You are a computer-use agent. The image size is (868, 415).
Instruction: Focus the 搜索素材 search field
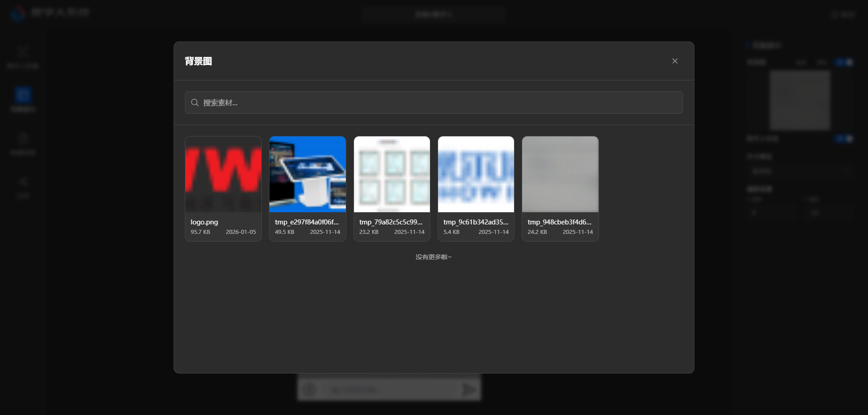434,103
